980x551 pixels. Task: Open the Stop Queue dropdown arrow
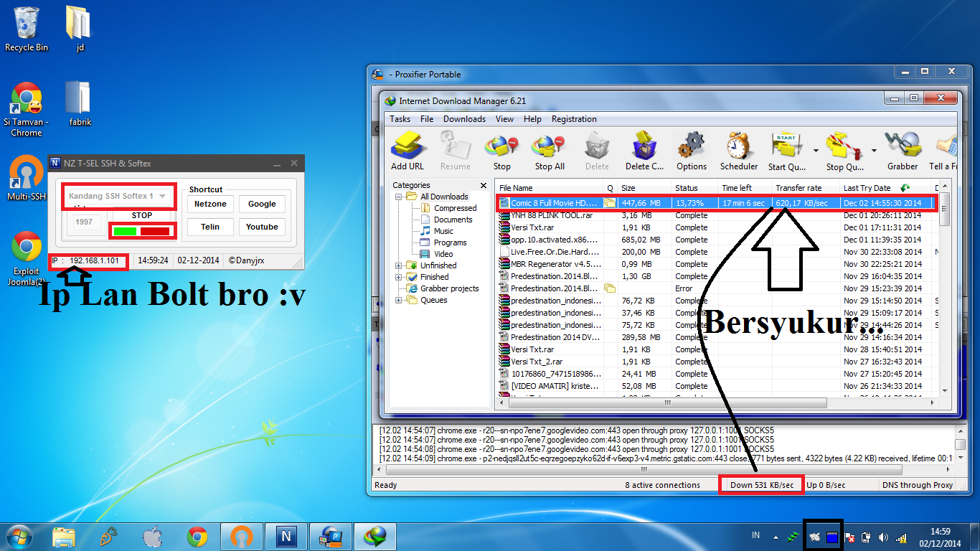(x=874, y=151)
